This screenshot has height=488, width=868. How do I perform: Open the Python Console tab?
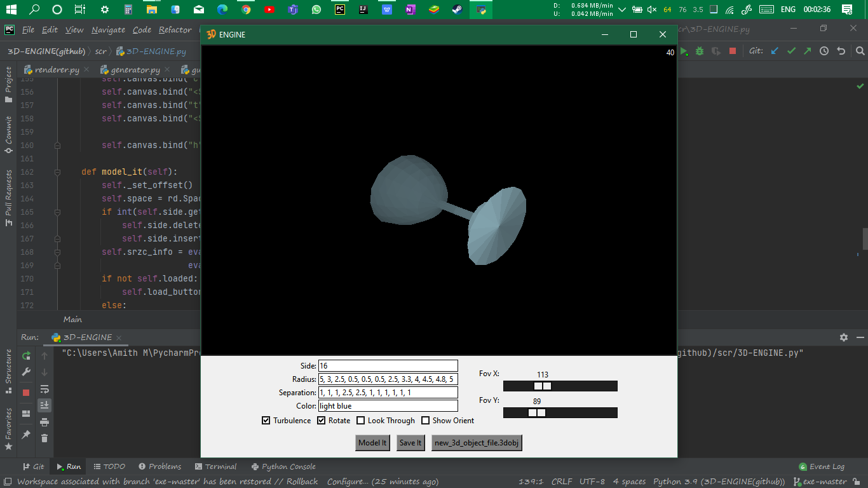pos(283,466)
